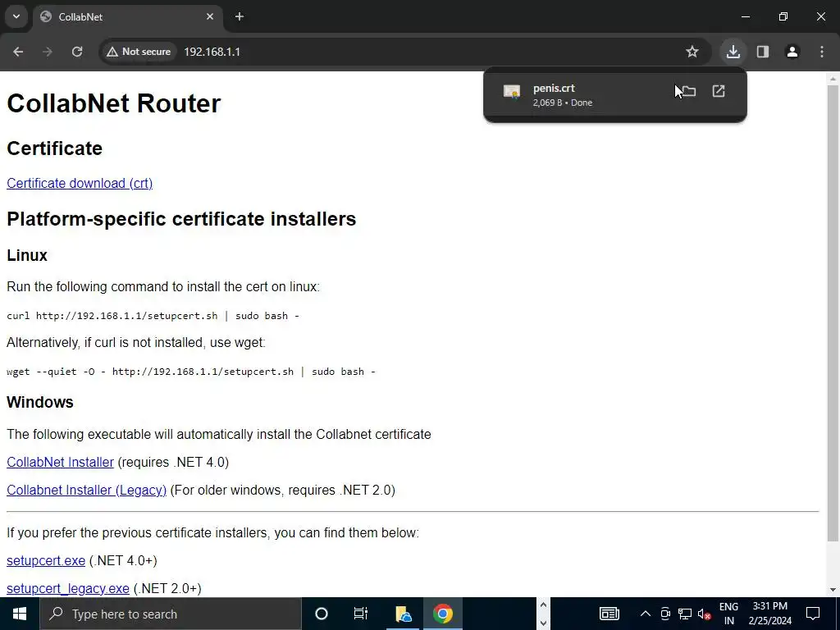Open the downloaded certificate file
840x630 pixels.
click(719, 91)
